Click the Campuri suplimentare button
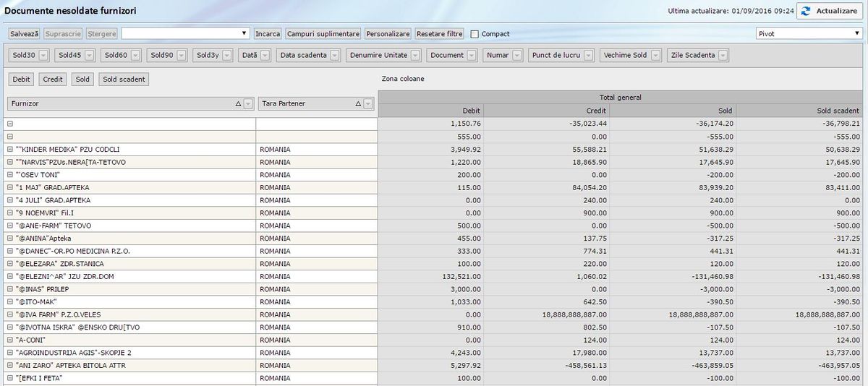868x386 pixels. point(323,34)
